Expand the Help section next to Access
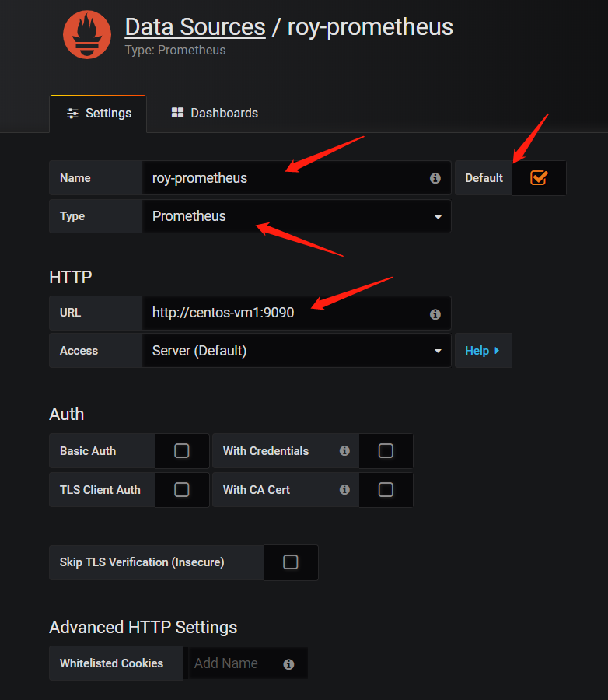The width and height of the screenshot is (608, 700). tap(483, 351)
